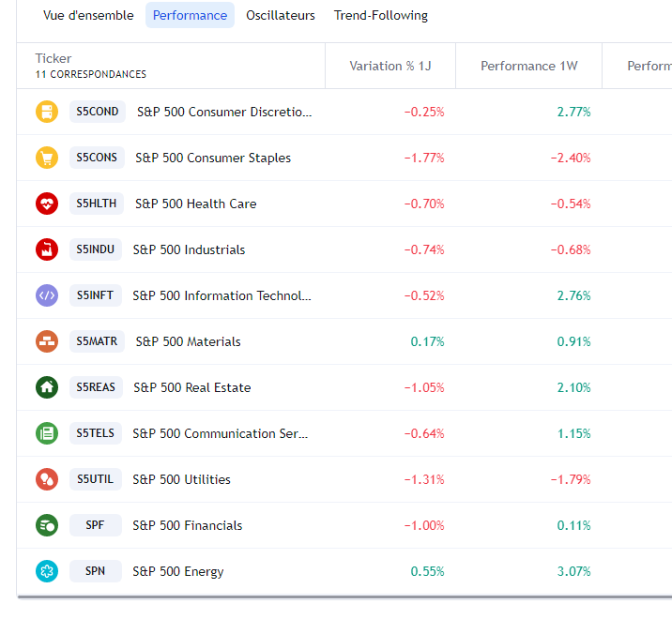
Task: Select the Trend-Following tab
Action: pos(381,15)
